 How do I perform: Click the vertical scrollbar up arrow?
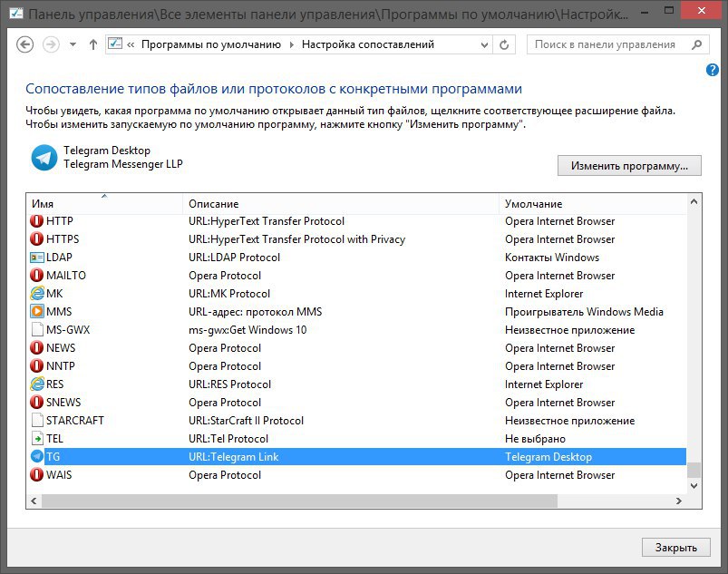point(694,201)
